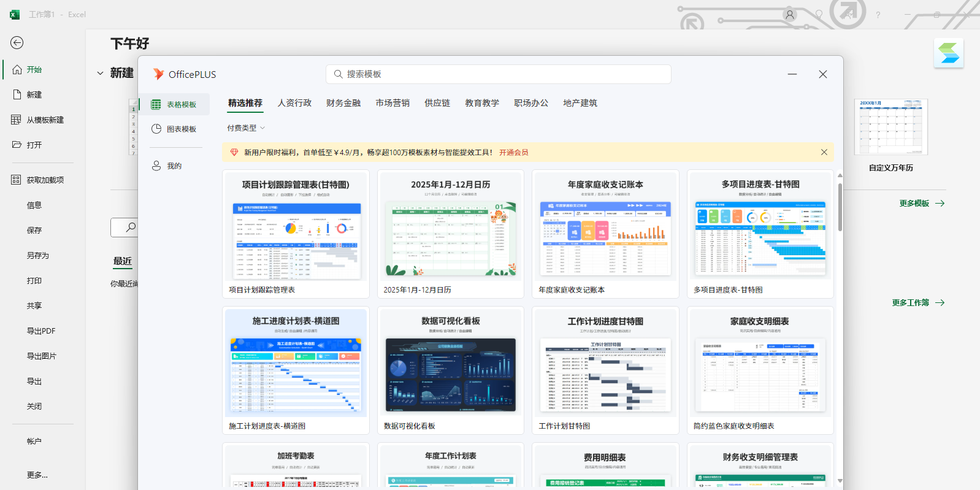
Task: Open the 图表模板 chart templates section
Action: pyautogui.click(x=175, y=129)
